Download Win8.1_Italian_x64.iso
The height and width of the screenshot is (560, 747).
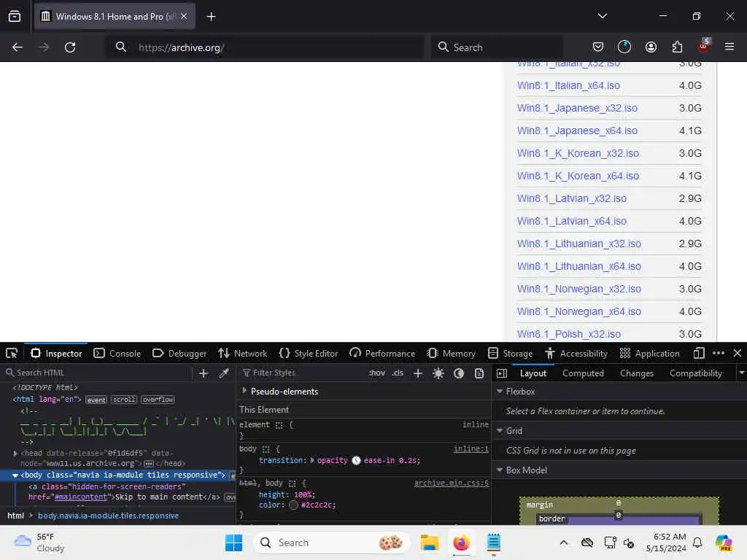pos(568,86)
